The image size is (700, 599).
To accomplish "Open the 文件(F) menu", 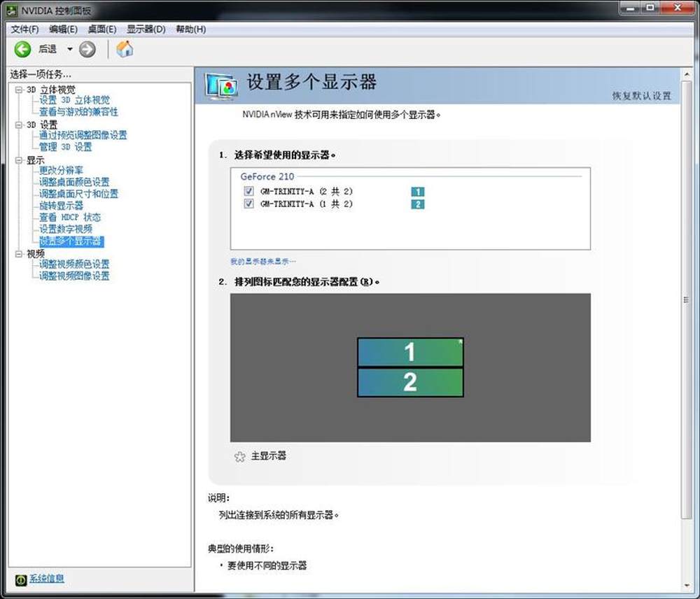I will pyautogui.click(x=25, y=29).
